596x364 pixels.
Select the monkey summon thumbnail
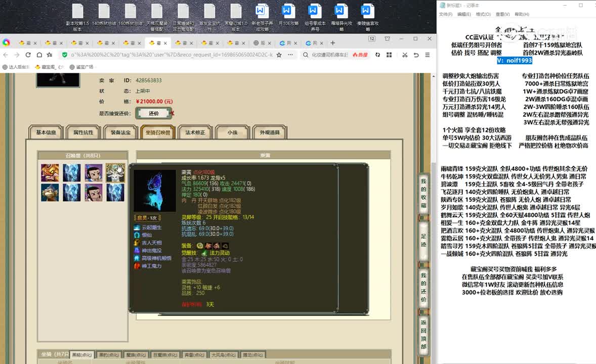(x=50, y=193)
